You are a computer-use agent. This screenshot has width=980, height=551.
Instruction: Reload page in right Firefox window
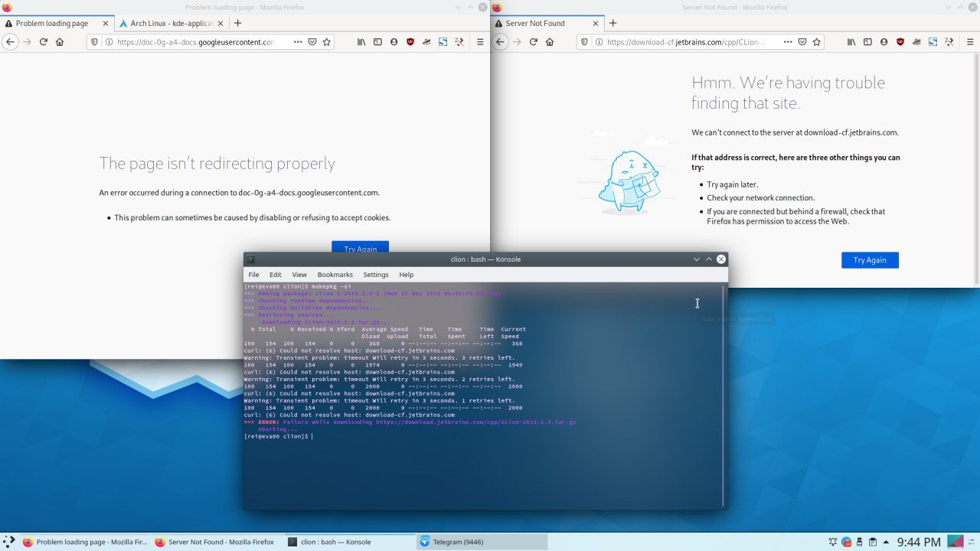pyautogui.click(x=534, y=42)
